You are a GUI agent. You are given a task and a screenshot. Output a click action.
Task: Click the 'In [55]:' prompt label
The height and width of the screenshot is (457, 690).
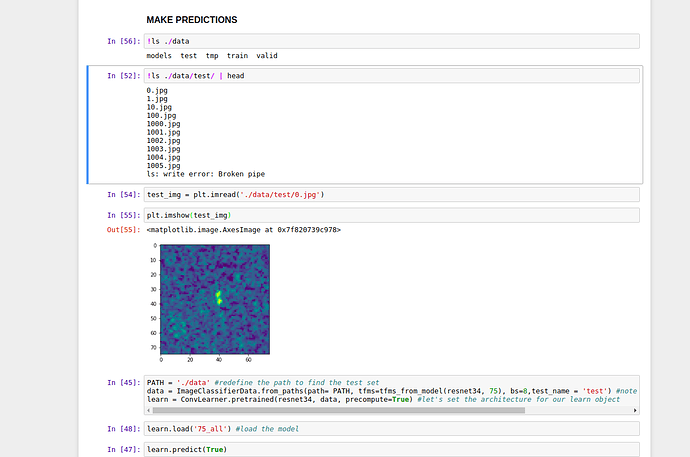[124, 215]
